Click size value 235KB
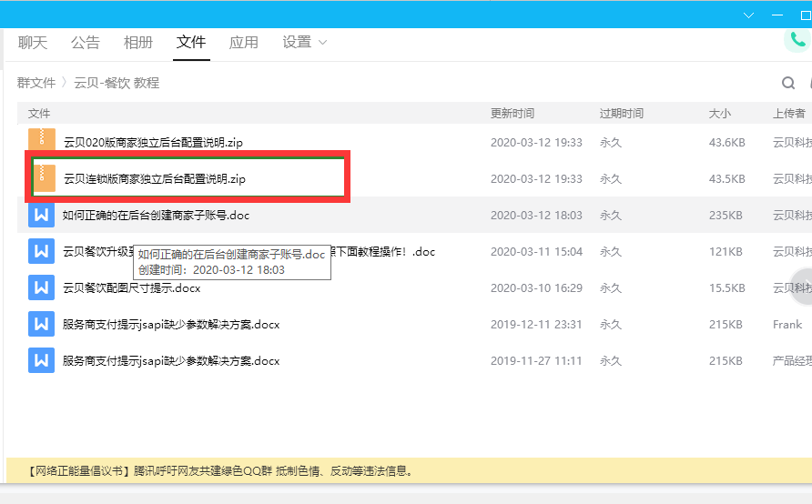The image size is (812, 504). (726, 215)
